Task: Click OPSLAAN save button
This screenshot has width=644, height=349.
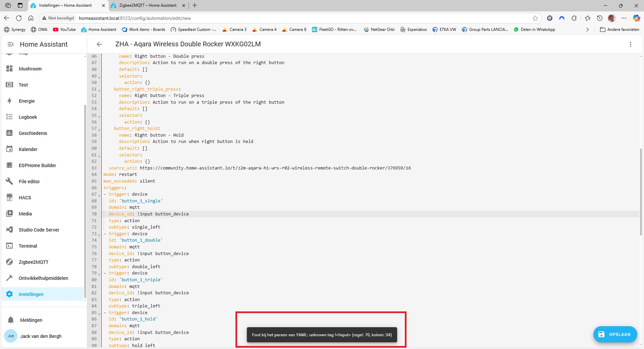Action: click(x=615, y=335)
